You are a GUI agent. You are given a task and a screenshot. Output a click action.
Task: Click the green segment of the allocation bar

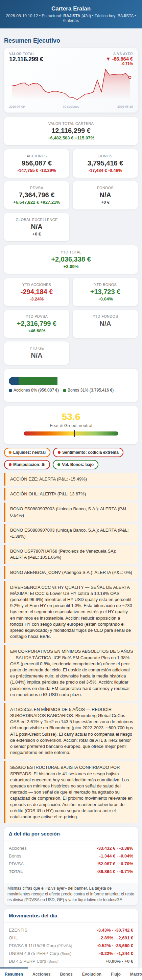pyautogui.click(x=38, y=381)
